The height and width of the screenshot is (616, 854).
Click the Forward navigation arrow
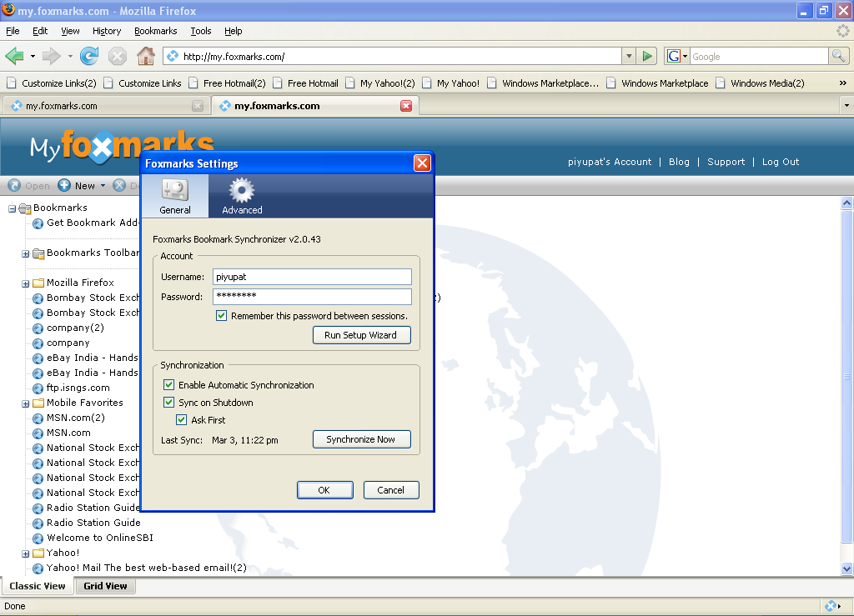[x=51, y=56]
